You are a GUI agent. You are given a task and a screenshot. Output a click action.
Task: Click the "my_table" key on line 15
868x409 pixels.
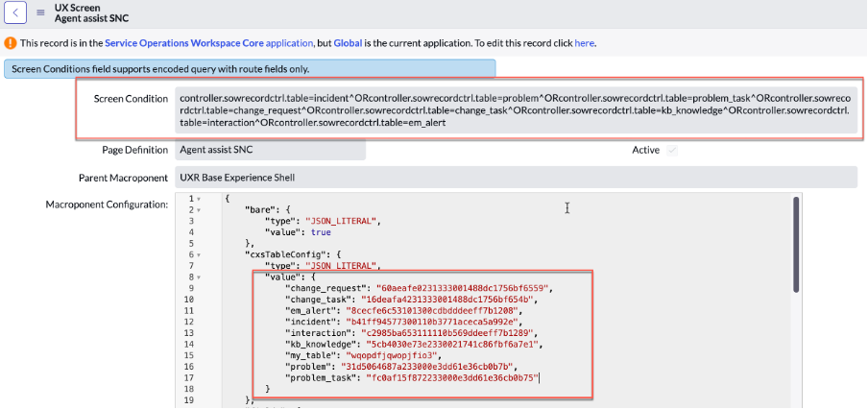coord(312,355)
